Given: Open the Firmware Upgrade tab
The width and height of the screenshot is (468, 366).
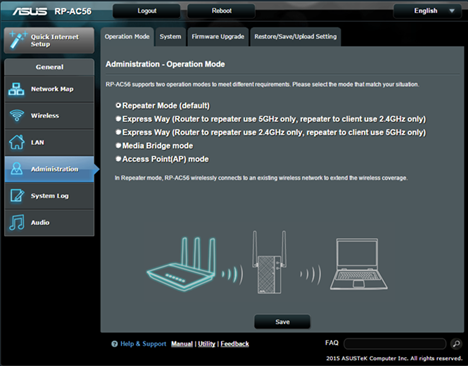Looking at the screenshot, I should point(218,37).
